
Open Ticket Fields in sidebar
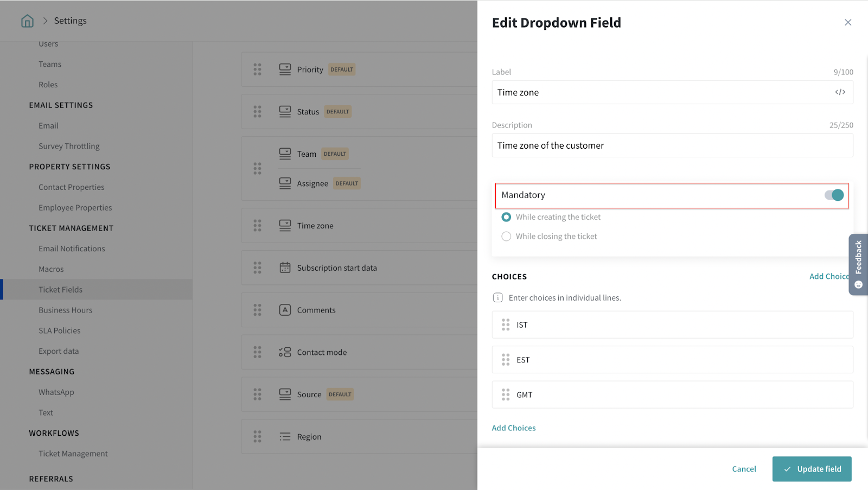coord(60,290)
